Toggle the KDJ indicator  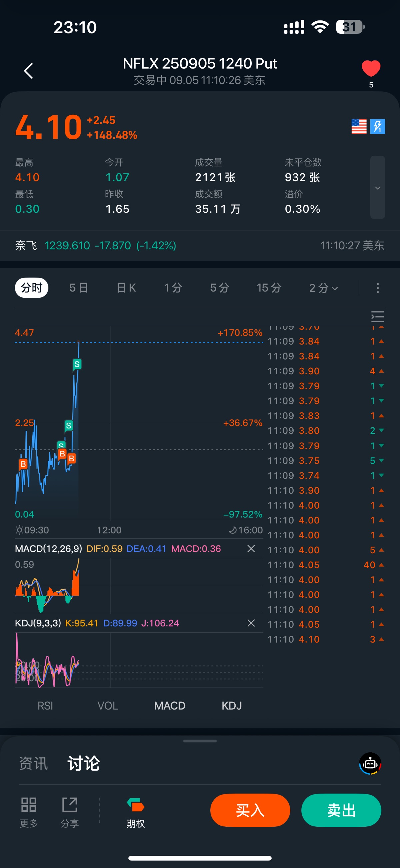[232, 705]
